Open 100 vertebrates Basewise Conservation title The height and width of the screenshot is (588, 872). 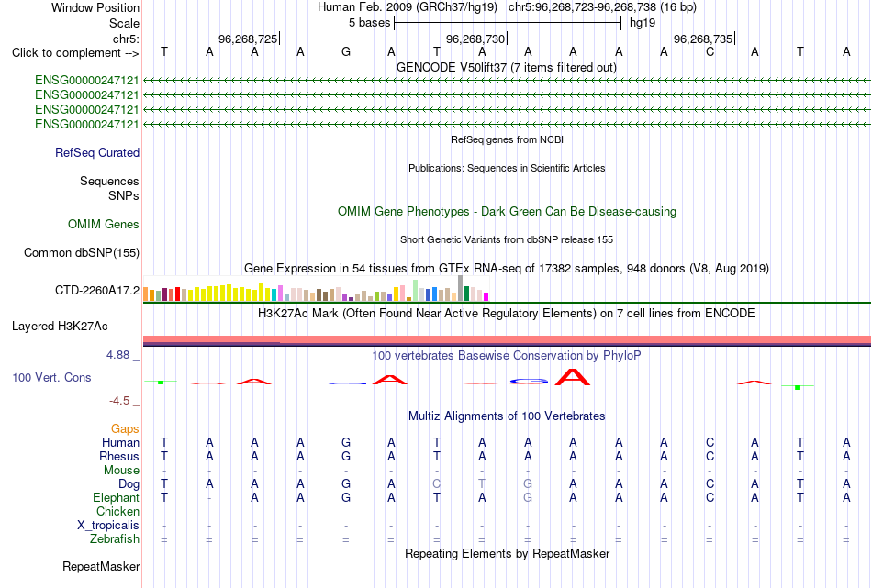pos(507,356)
